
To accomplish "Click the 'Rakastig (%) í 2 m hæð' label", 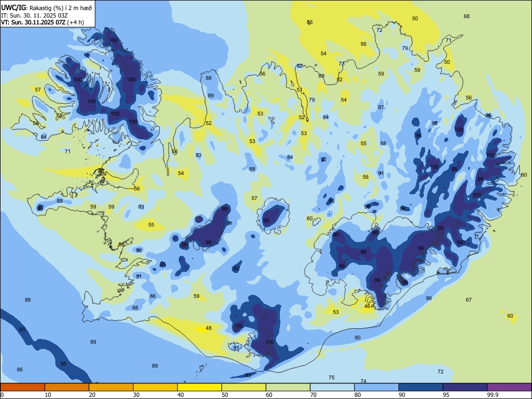I will pos(61,8).
